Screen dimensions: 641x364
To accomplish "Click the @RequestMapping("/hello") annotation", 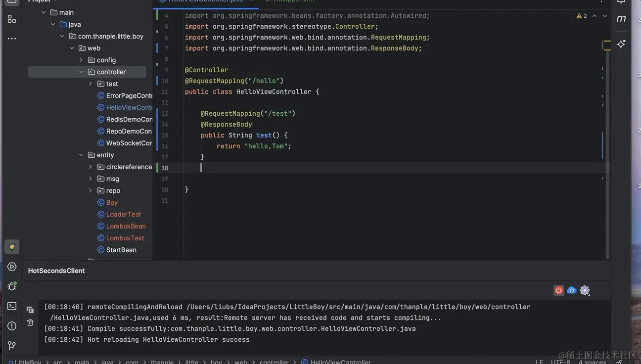I will click(x=234, y=81).
